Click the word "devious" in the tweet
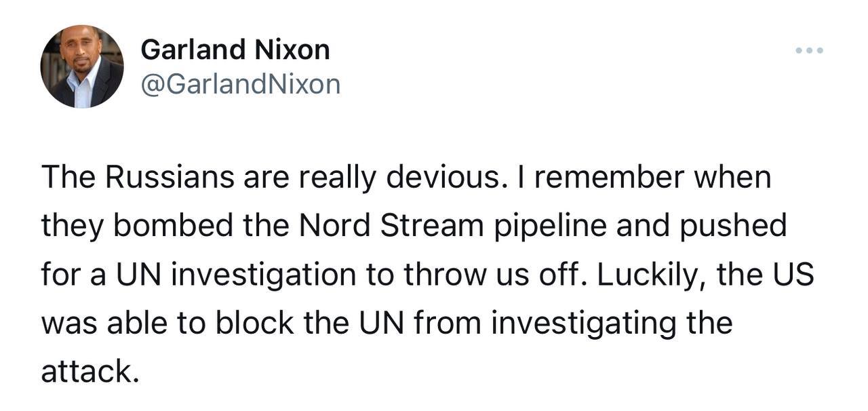 point(439,178)
